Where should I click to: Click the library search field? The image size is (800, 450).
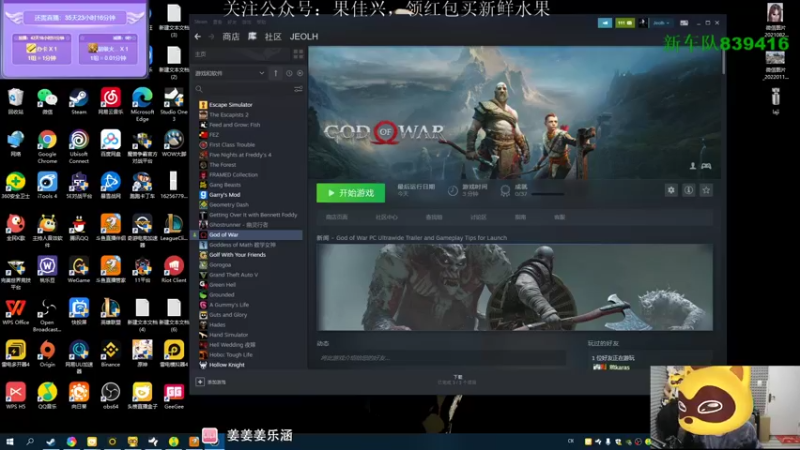[242, 89]
